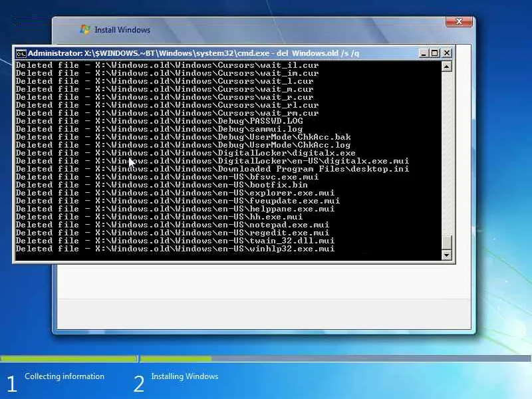Click the line ending DigitalLocker\digitalx.exe
The image size is (532, 399).
pyautogui.click(x=186, y=153)
